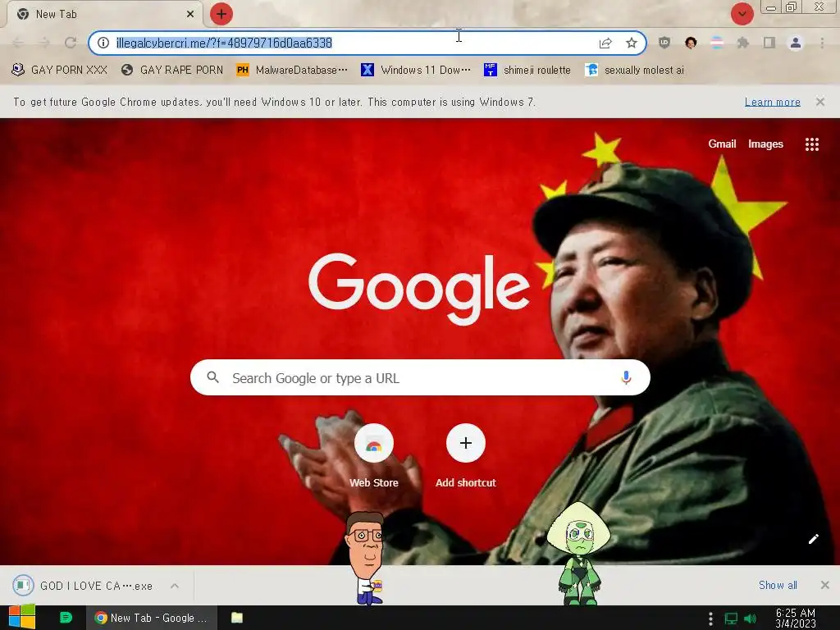Open the MalwareDatabase bookmark
Screen dimensions: 840x630
[x=292, y=71]
